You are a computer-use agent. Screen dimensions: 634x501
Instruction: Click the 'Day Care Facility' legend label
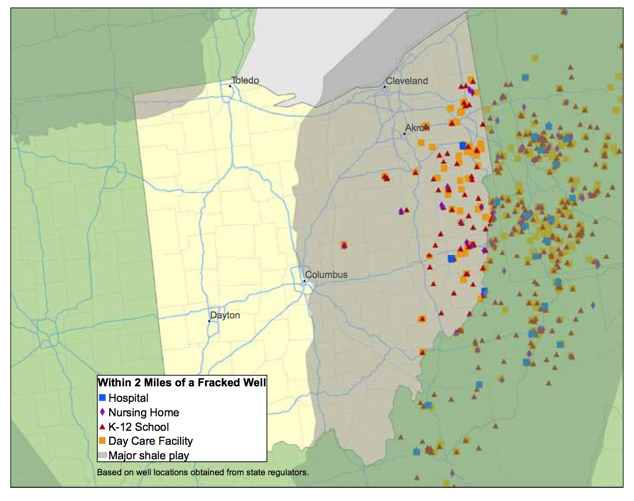tap(150, 441)
